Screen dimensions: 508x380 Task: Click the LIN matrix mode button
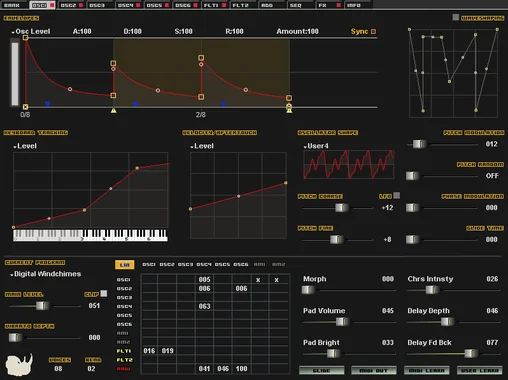(x=125, y=265)
